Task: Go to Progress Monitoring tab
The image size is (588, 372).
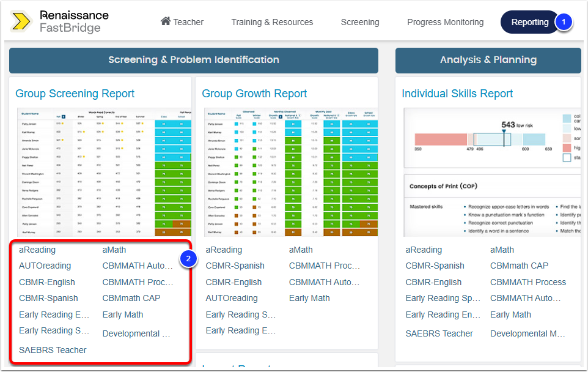Action: (445, 22)
